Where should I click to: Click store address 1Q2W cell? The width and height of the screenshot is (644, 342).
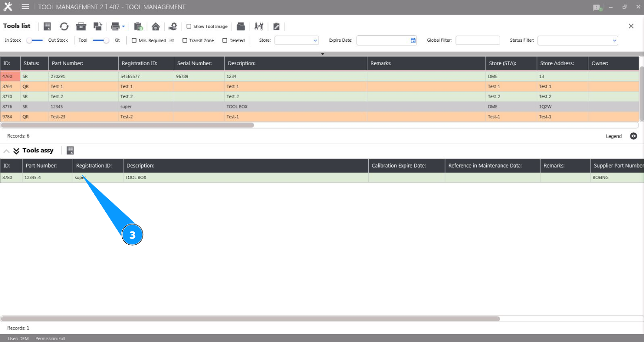562,107
